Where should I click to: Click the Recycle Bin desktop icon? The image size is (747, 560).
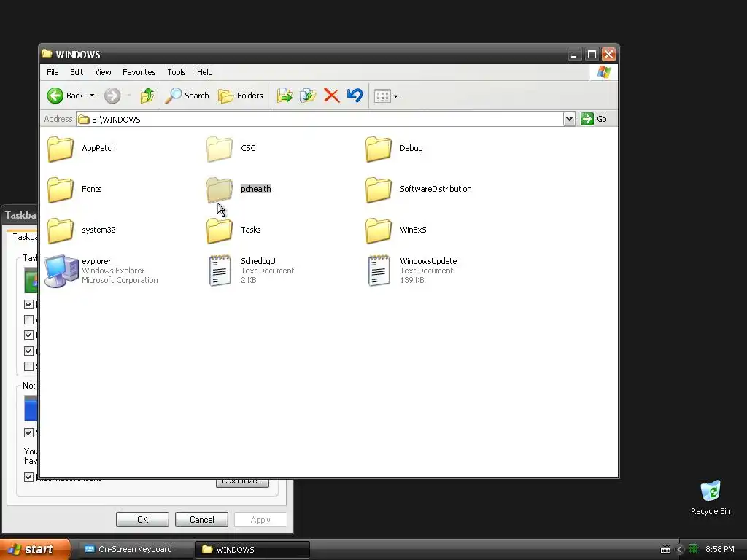tap(711, 491)
